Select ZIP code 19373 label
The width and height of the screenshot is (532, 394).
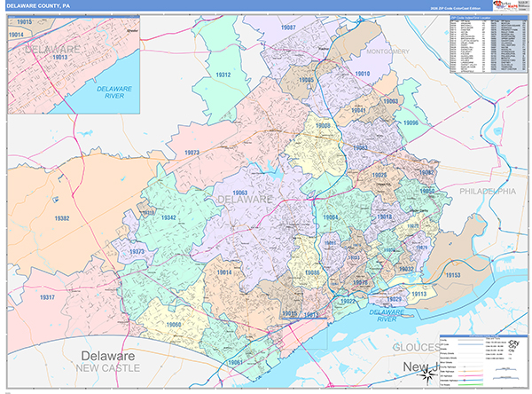click(137, 252)
